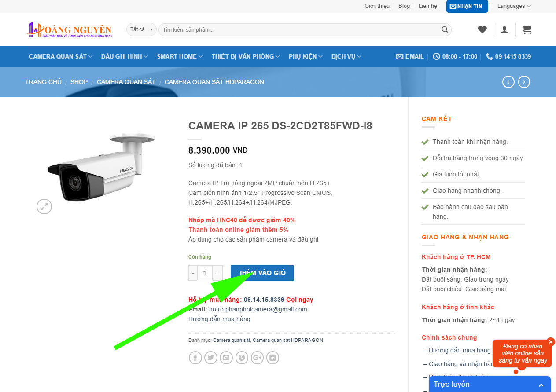Go to next product arrow
556x392 pixels.
[x=524, y=82]
